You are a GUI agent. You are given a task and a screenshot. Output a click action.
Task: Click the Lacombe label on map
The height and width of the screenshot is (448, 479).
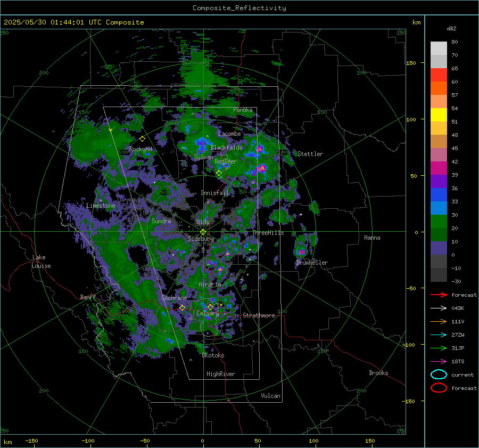coord(229,134)
